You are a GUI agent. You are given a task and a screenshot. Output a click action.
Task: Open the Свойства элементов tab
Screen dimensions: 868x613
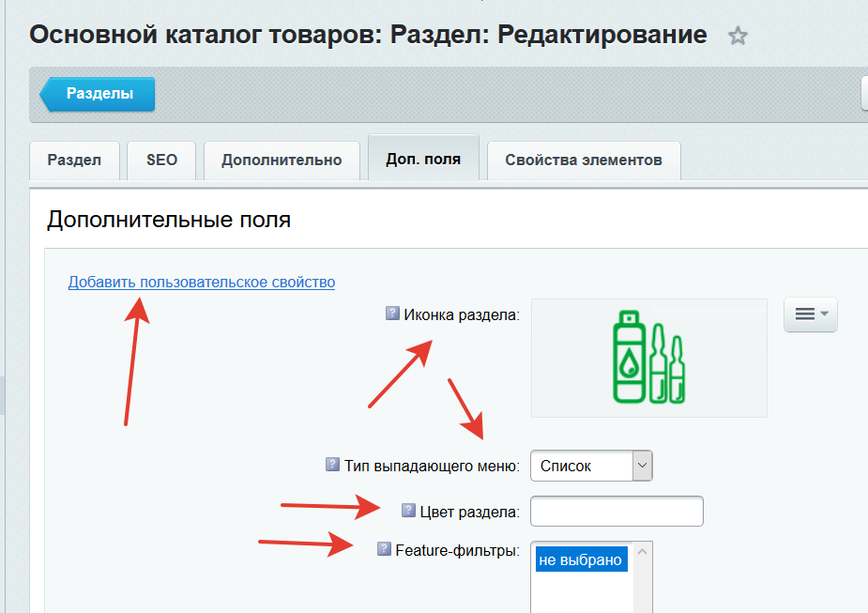(583, 160)
